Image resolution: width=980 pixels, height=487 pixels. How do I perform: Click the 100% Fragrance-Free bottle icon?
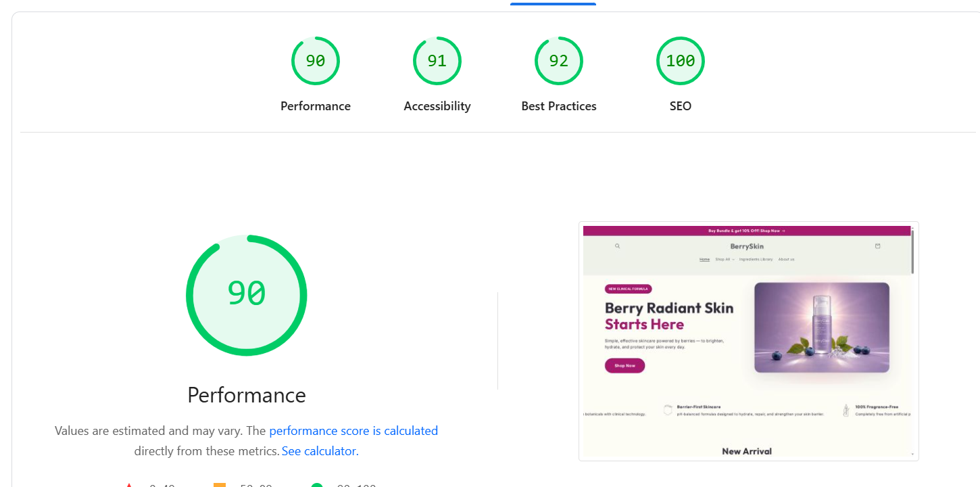(846, 410)
